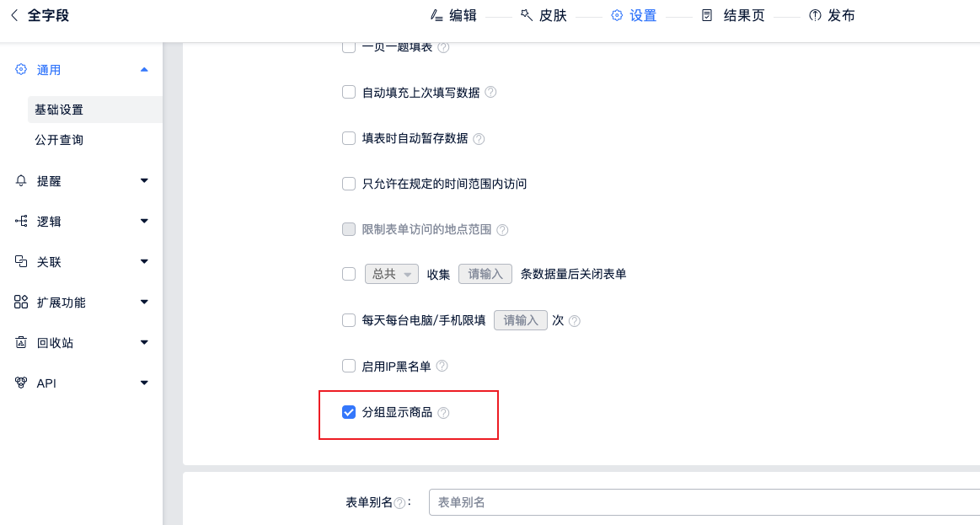Click the help icon beside 启用IP黑名单
This screenshot has width=980, height=525.
tap(442, 366)
